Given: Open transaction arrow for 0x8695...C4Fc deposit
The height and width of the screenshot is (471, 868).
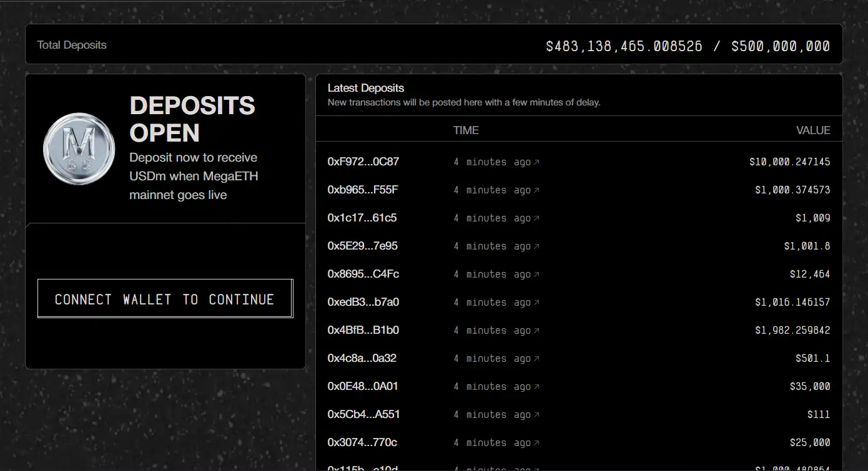Looking at the screenshot, I should pos(536,274).
